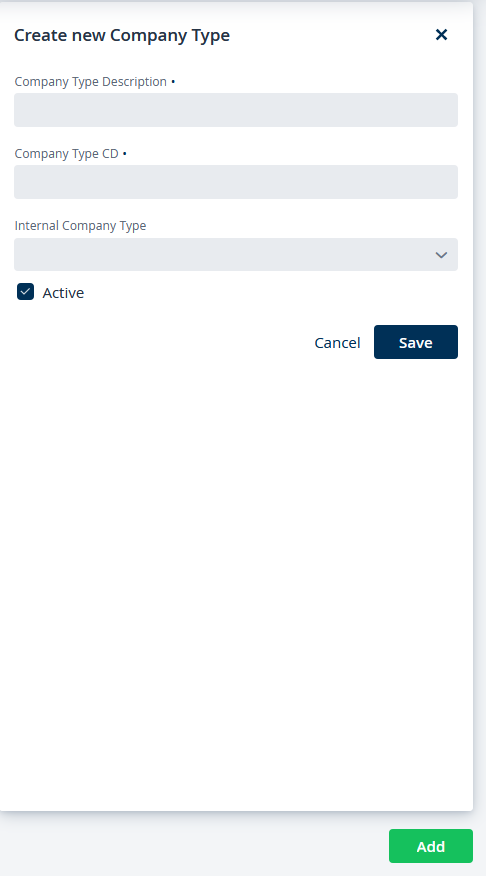Image resolution: width=486 pixels, height=876 pixels.
Task: Select the Company Type CD label
Action: [x=66, y=154]
